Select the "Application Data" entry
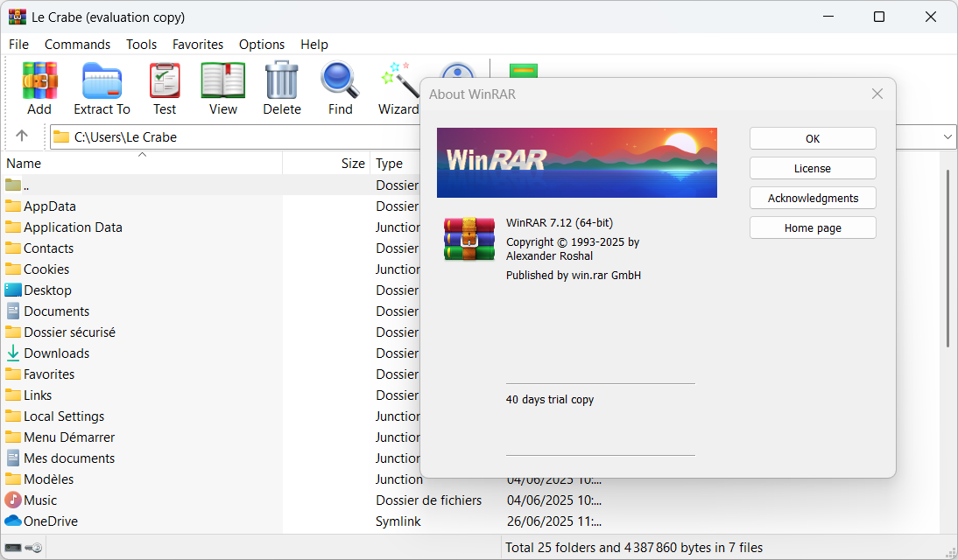 point(74,227)
